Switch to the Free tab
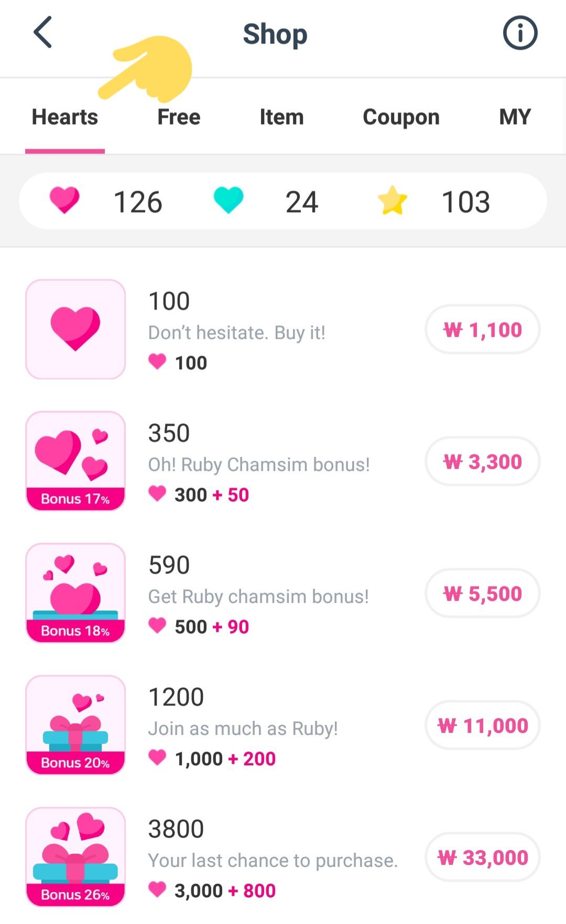566x924 pixels. tap(179, 117)
